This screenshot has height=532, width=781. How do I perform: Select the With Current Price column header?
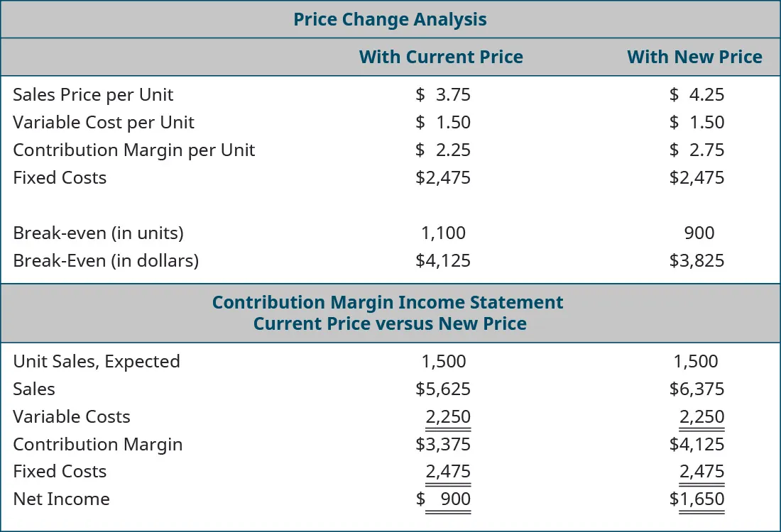pos(441,57)
